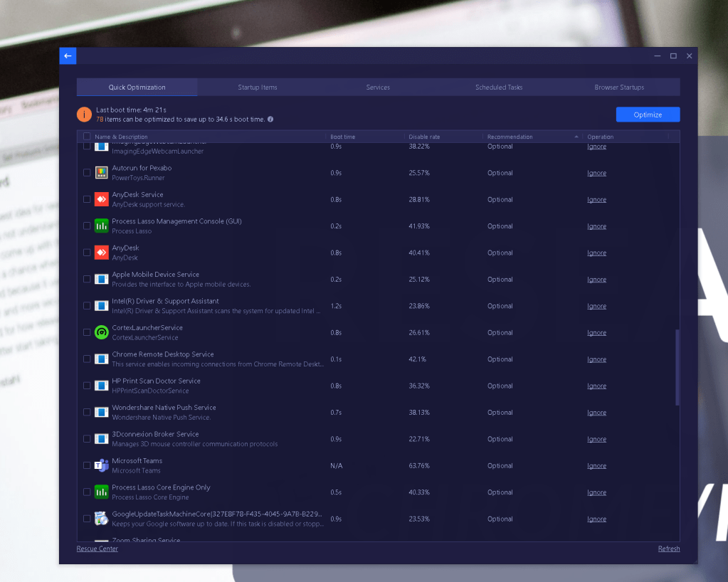This screenshot has height=582, width=728.
Task: Click the Microsoft Teams icon
Action: tap(102, 465)
